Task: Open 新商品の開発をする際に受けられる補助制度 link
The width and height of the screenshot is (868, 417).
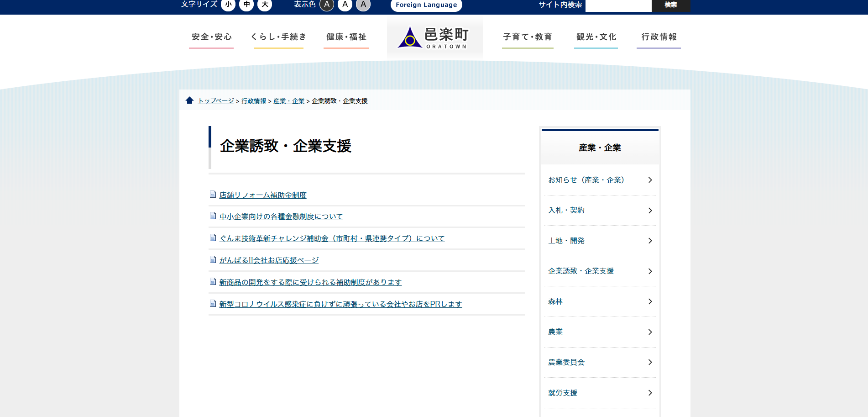Action: (x=310, y=282)
